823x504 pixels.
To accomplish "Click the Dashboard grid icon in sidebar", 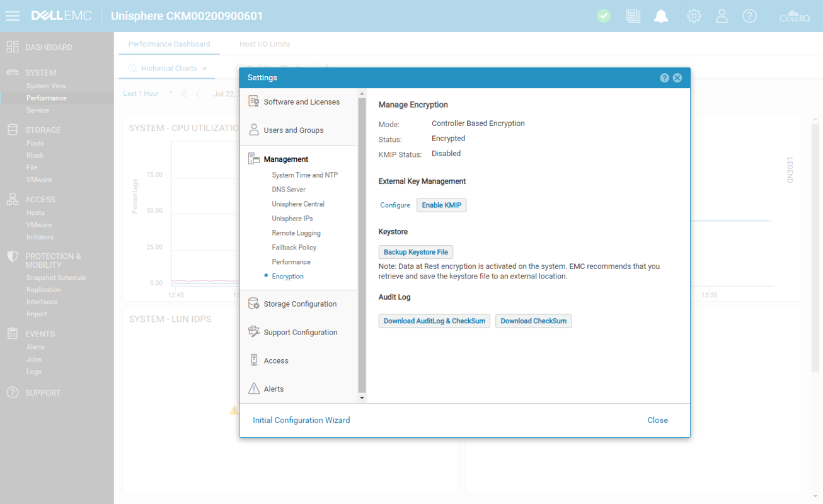I will [12, 47].
